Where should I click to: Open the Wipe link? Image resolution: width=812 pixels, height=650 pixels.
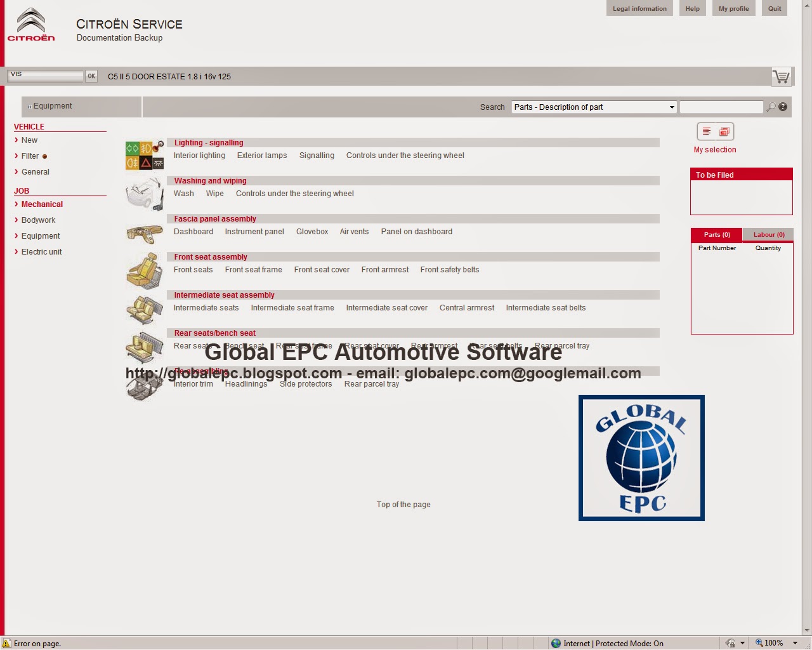point(214,194)
